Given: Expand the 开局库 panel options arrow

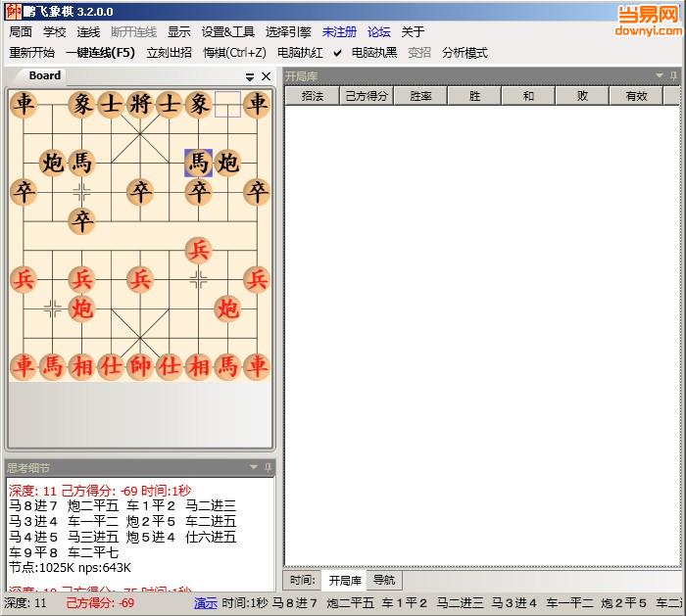Looking at the screenshot, I should pyautogui.click(x=660, y=76).
